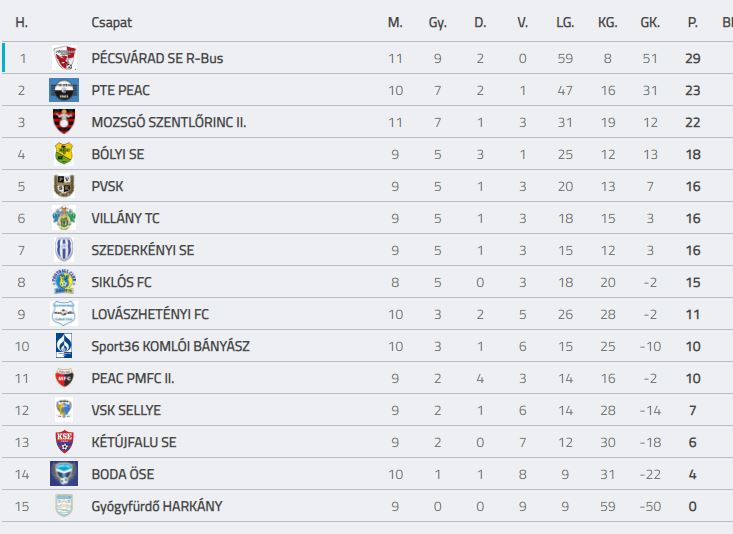
Task: Click the KÉTÚJFALU SE KSE shield icon
Action: (x=64, y=442)
